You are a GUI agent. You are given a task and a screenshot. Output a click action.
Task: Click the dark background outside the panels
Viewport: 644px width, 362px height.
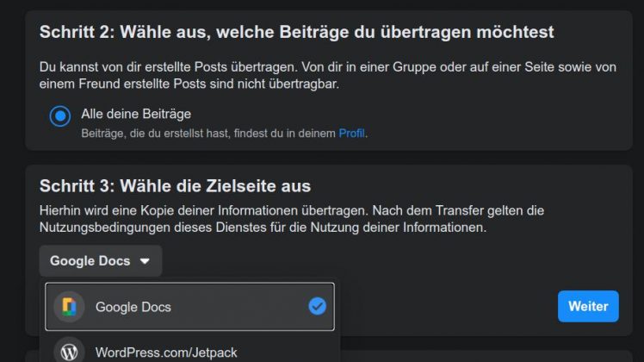(12, 172)
